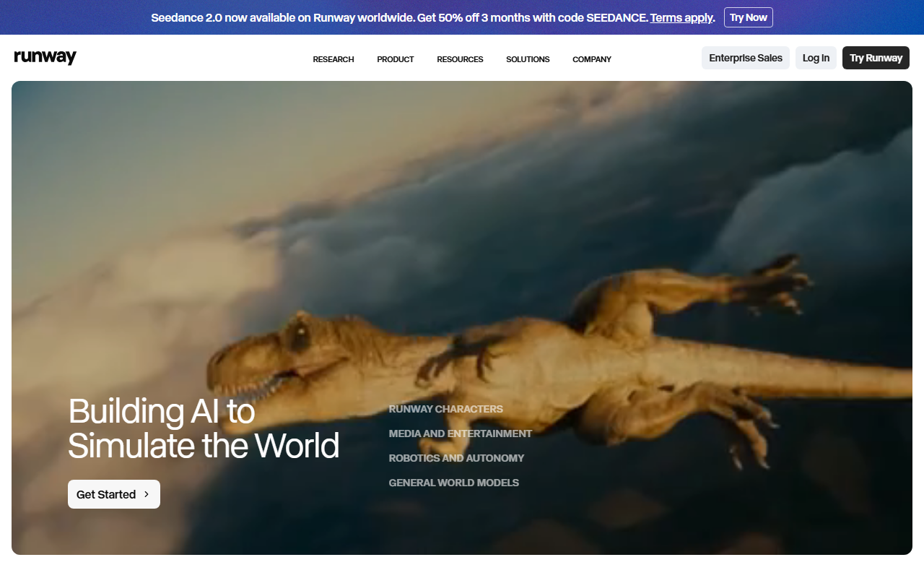Click Try Now in the promo banner
Screen dimensions: 924x578
pyautogui.click(x=748, y=17)
